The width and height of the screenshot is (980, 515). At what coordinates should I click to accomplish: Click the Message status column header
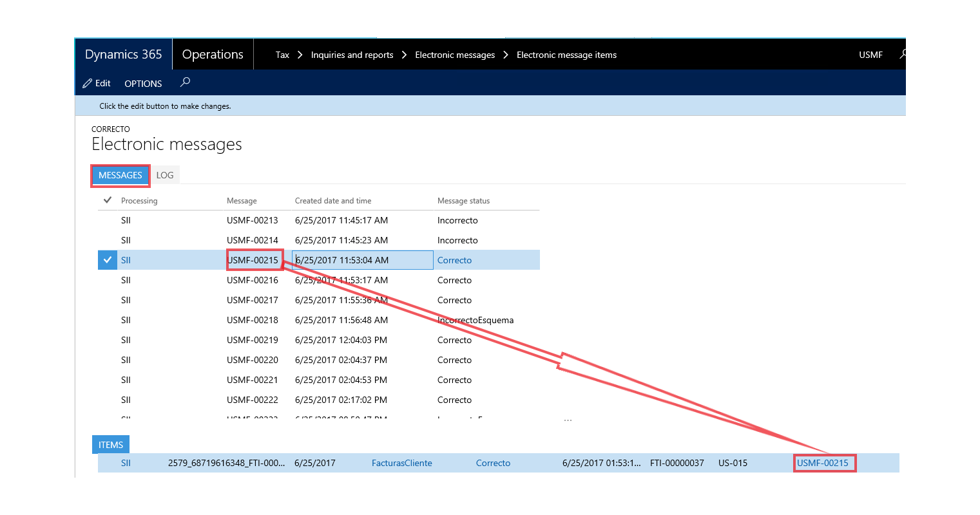[x=463, y=201]
